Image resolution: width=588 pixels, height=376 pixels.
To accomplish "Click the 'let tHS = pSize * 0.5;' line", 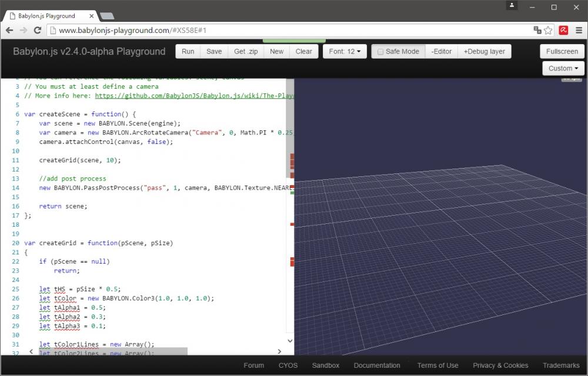I will 80,289.
